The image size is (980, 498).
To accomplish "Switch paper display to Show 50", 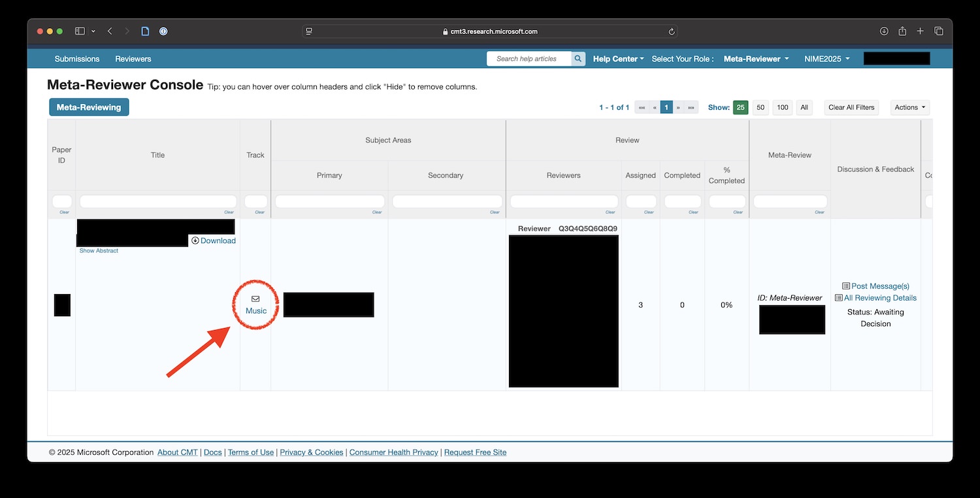I will [760, 107].
